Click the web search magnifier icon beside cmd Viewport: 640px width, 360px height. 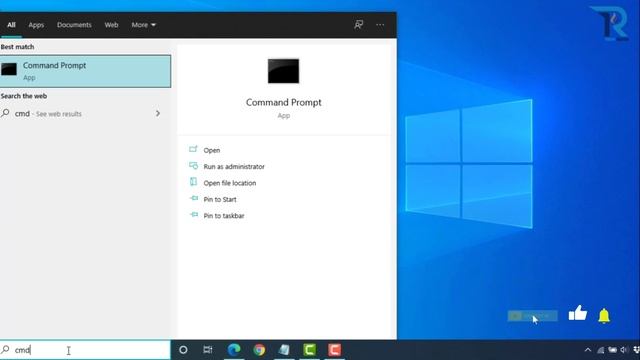pyautogui.click(x=5, y=113)
